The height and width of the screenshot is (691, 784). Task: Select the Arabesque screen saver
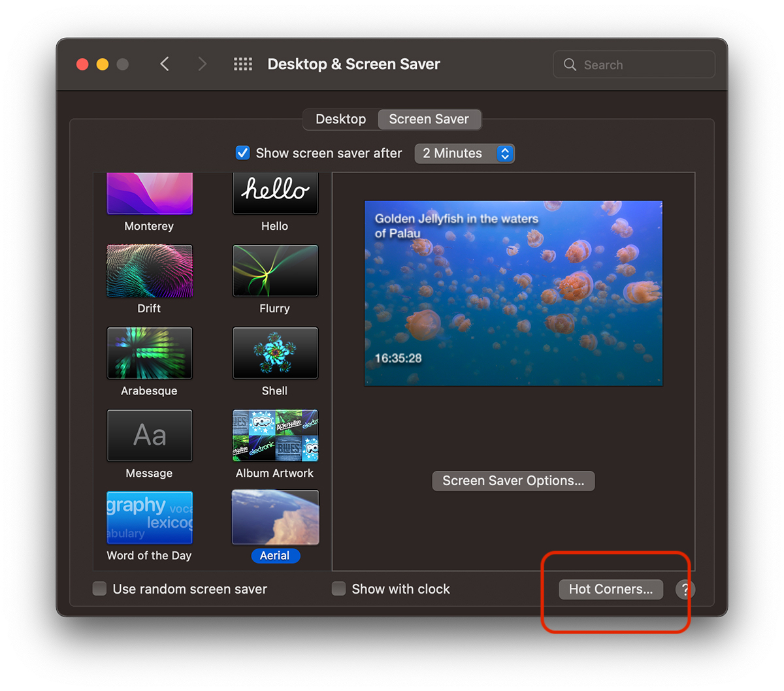coord(150,353)
